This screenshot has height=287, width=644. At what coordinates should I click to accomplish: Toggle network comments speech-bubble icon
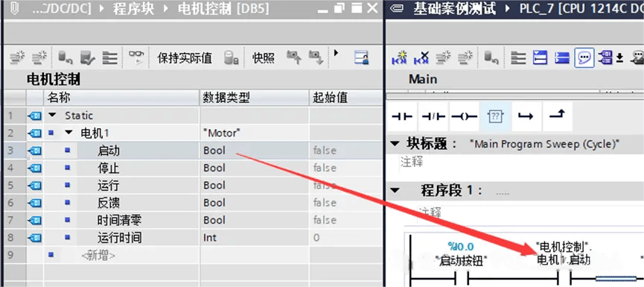click(584, 57)
